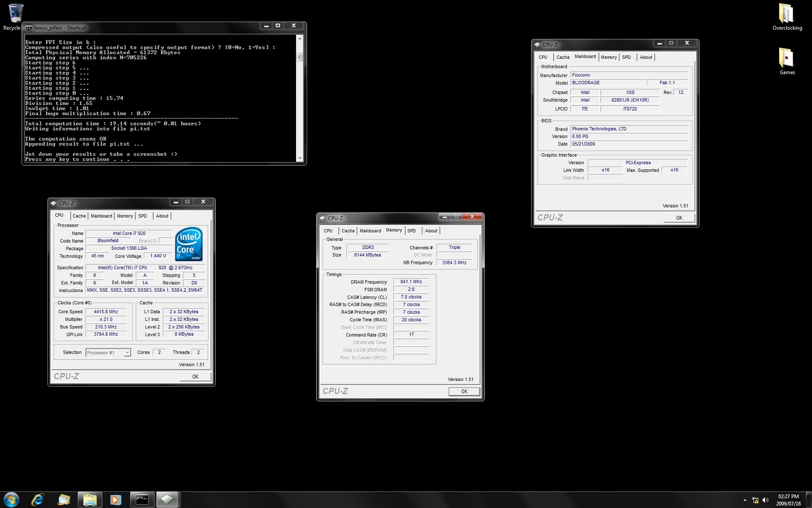Click OK in Mainboard CPU-Z window
The height and width of the screenshot is (508, 812).
point(679,218)
